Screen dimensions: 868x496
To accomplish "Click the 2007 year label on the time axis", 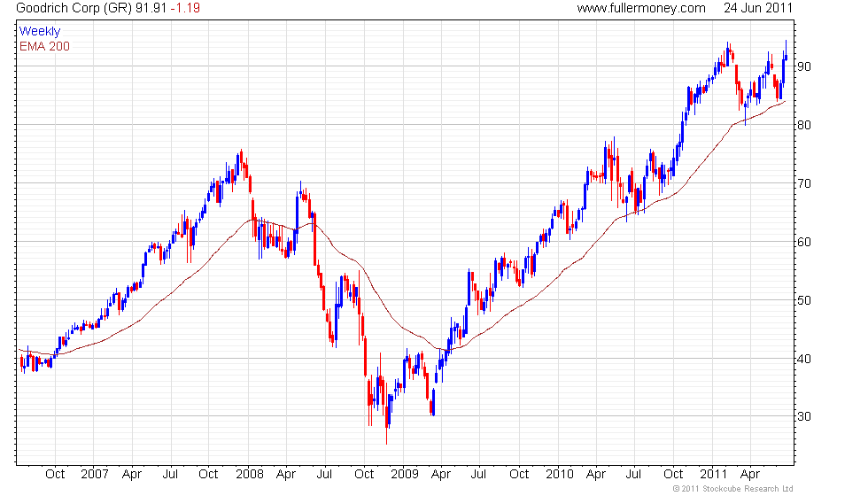I will point(95,475).
